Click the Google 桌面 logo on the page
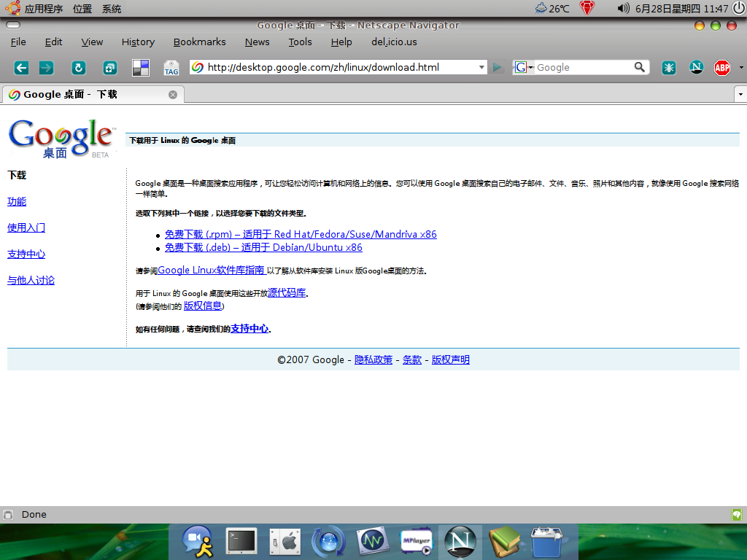Image resolution: width=747 pixels, height=560 pixels. tap(61, 139)
